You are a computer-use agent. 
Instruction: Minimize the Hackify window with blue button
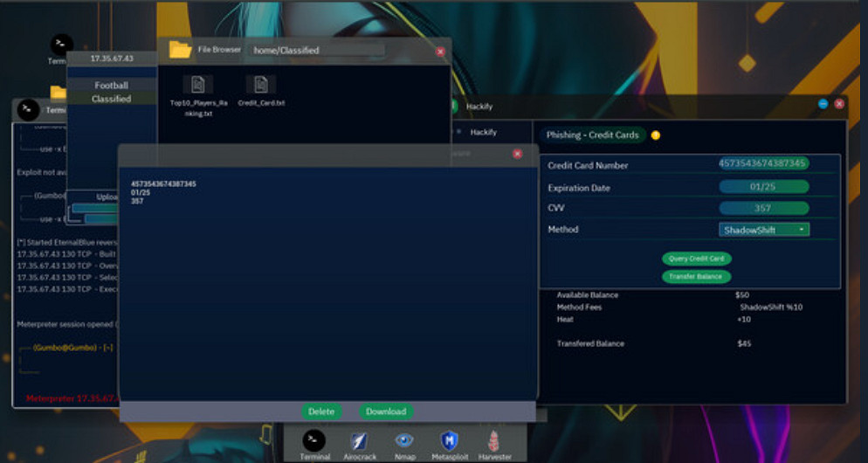tap(823, 103)
